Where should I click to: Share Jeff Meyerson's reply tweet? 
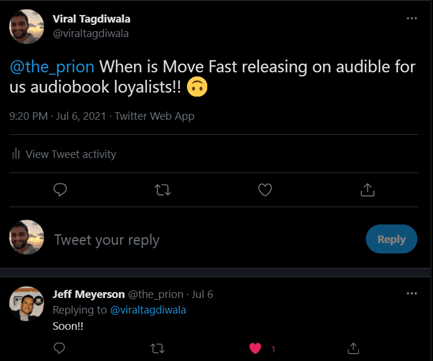click(x=353, y=348)
